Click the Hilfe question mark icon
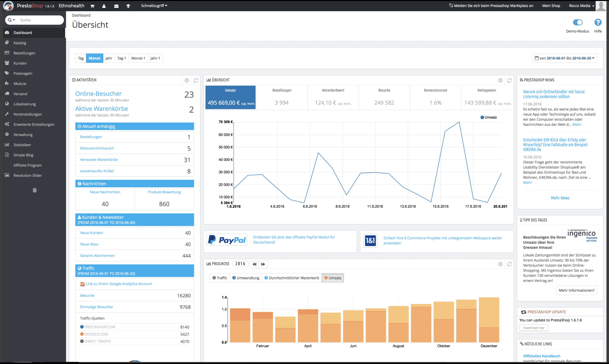 click(x=598, y=23)
